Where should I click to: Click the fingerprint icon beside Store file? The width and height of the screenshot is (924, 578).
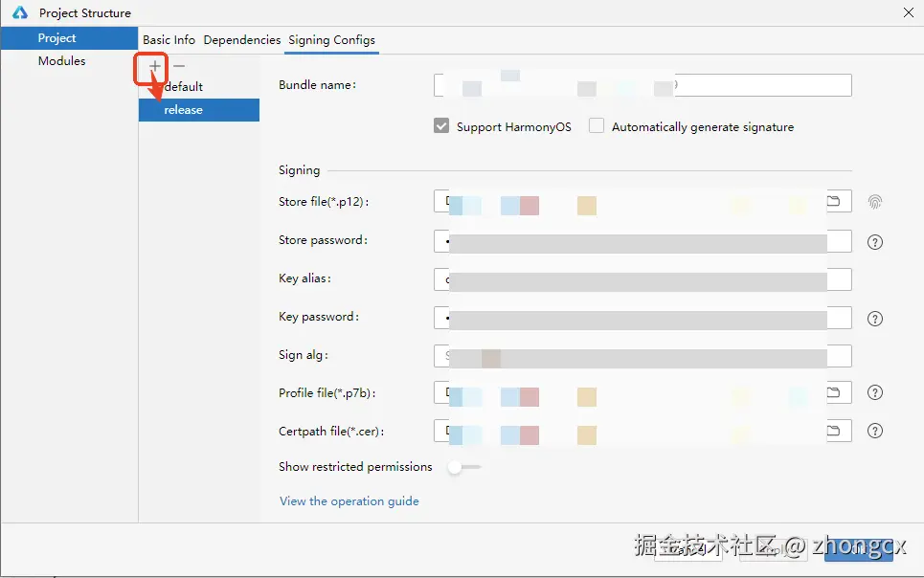(x=874, y=202)
